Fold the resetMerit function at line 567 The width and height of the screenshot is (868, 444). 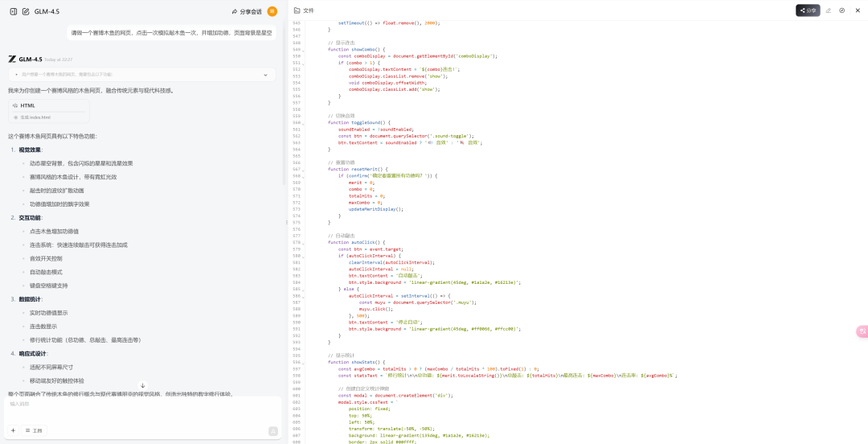tap(303, 169)
